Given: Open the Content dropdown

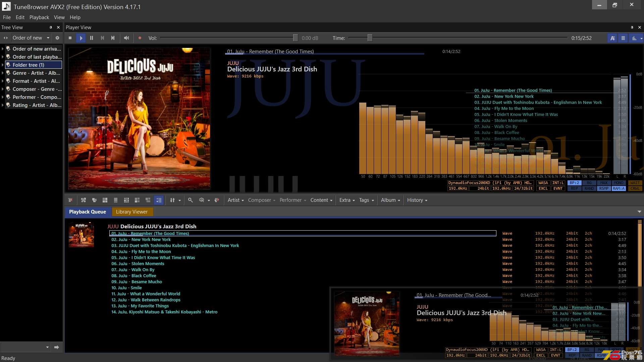Looking at the screenshot, I should [321, 200].
